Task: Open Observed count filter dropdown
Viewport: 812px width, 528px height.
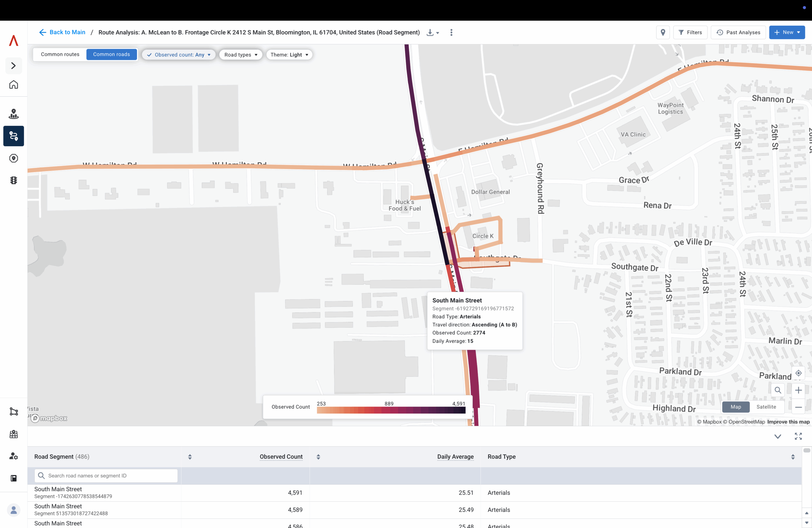Action: click(x=179, y=55)
